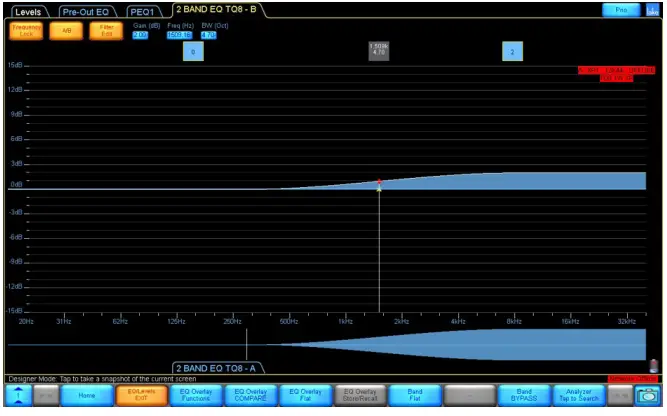The height and width of the screenshot is (416, 667).
Task: Click the 125Hz frequency axis label
Action: point(176,322)
